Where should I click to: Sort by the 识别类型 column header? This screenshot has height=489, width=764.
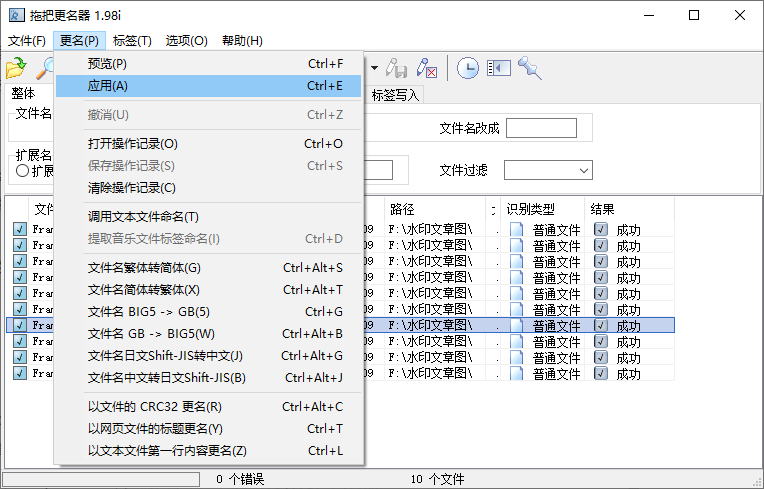[542, 209]
